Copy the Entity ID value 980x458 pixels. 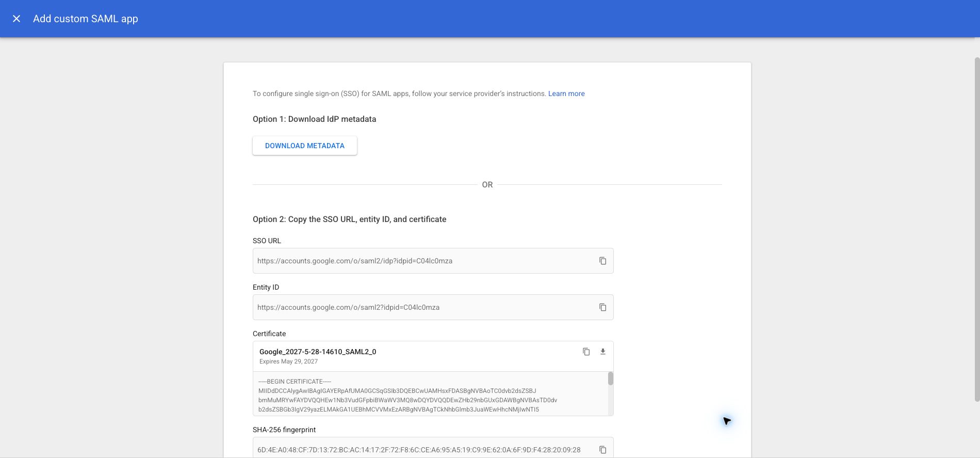(x=602, y=307)
